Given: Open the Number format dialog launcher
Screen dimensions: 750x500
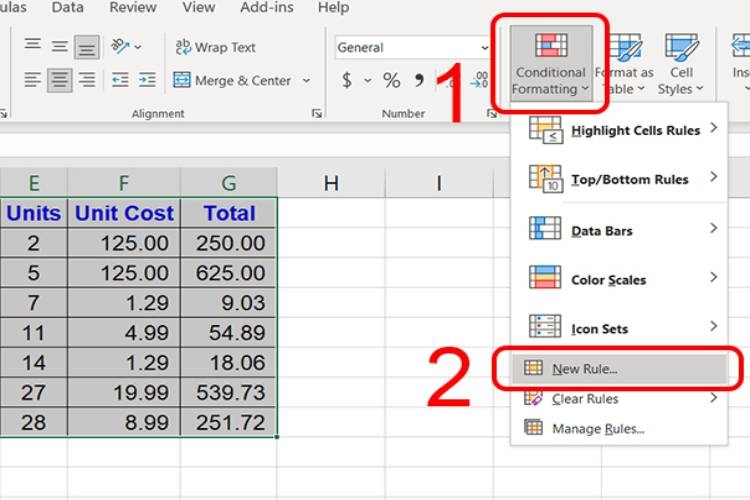Looking at the screenshot, I should pyautogui.click(x=491, y=113).
